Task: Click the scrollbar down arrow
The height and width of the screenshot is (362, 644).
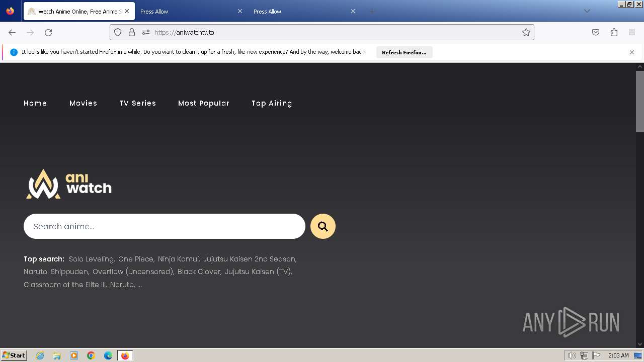Action: pos(640,344)
